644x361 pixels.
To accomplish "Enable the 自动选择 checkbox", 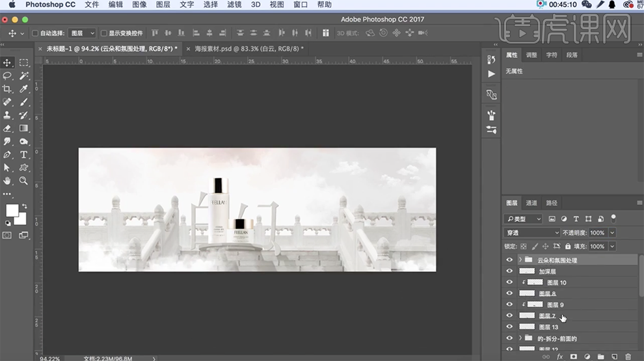I will (x=35, y=33).
